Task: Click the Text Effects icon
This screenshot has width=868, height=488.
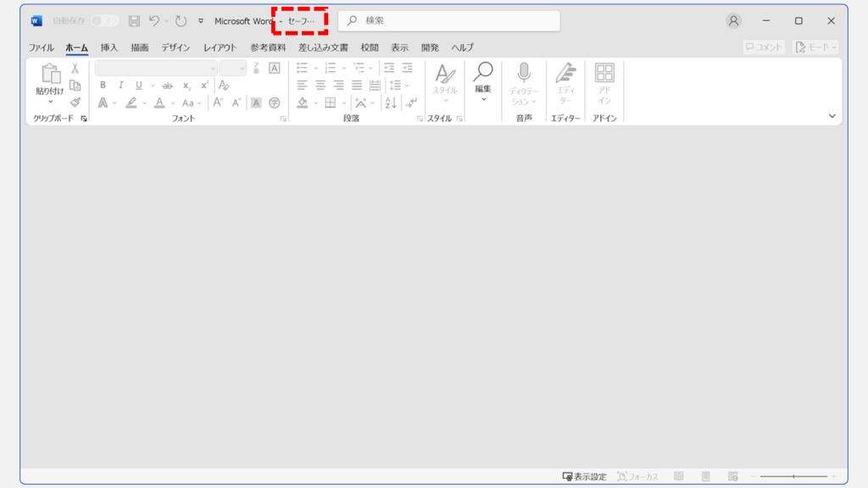Action: tap(103, 103)
